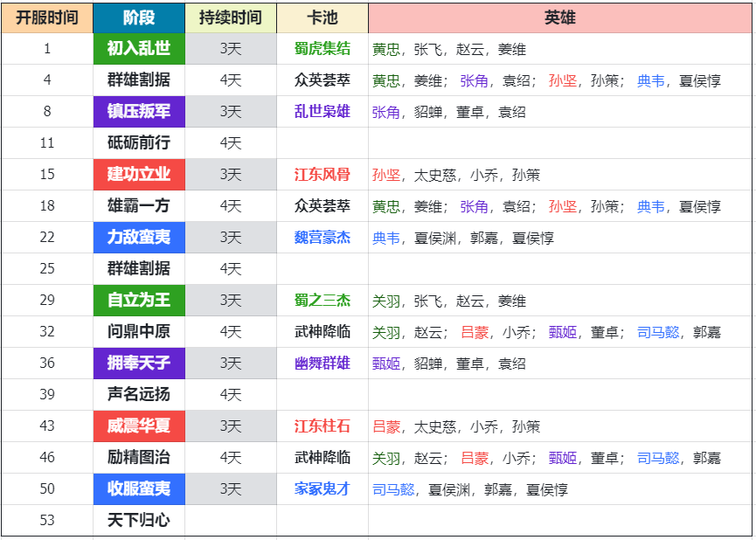Select 群雄割据 stage in day 25 row
Image resolution: width=756 pixels, height=540 pixels.
coord(139,268)
